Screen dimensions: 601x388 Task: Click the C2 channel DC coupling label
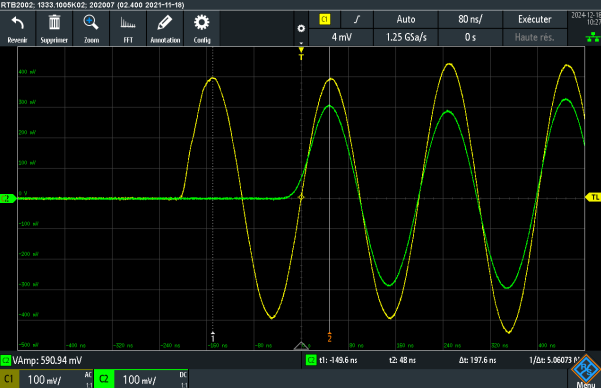pyautogui.click(x=183, y=375)
